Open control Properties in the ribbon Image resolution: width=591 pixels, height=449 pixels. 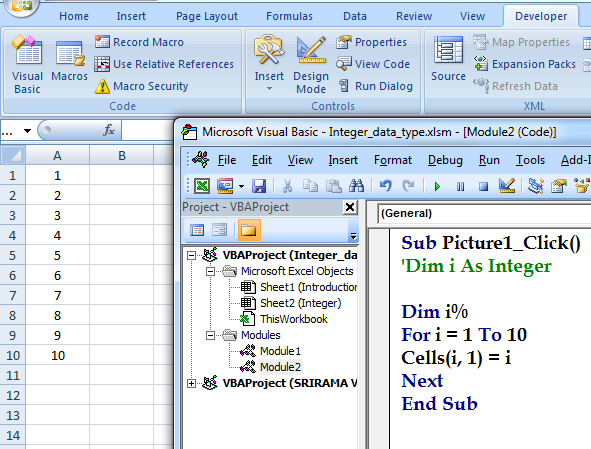pyautogui.click(x=371, y=42)
